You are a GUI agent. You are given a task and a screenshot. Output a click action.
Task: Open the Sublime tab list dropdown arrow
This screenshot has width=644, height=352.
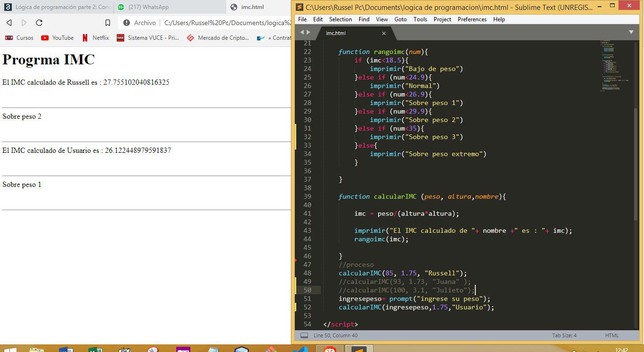(x=631, y=32)
